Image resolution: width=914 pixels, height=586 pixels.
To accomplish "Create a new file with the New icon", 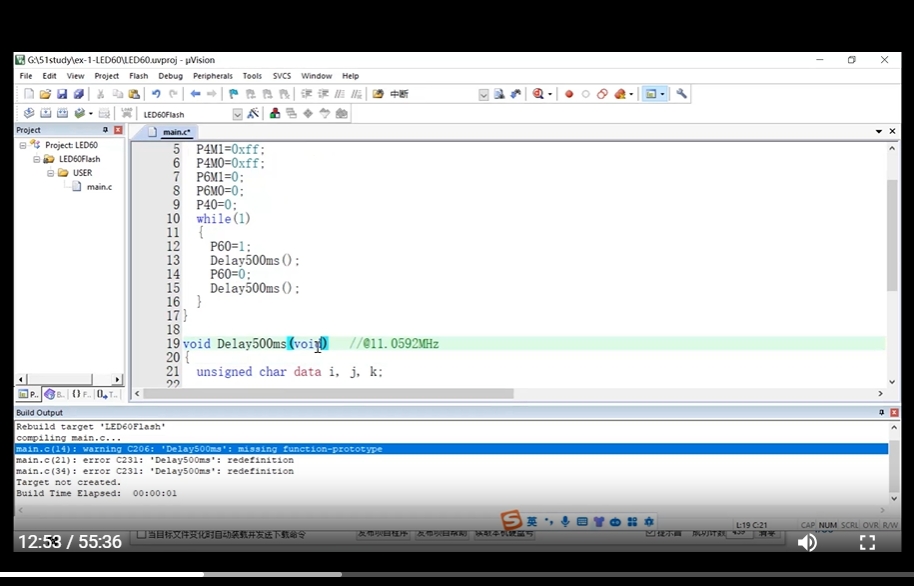I will [x=29, y=94].
